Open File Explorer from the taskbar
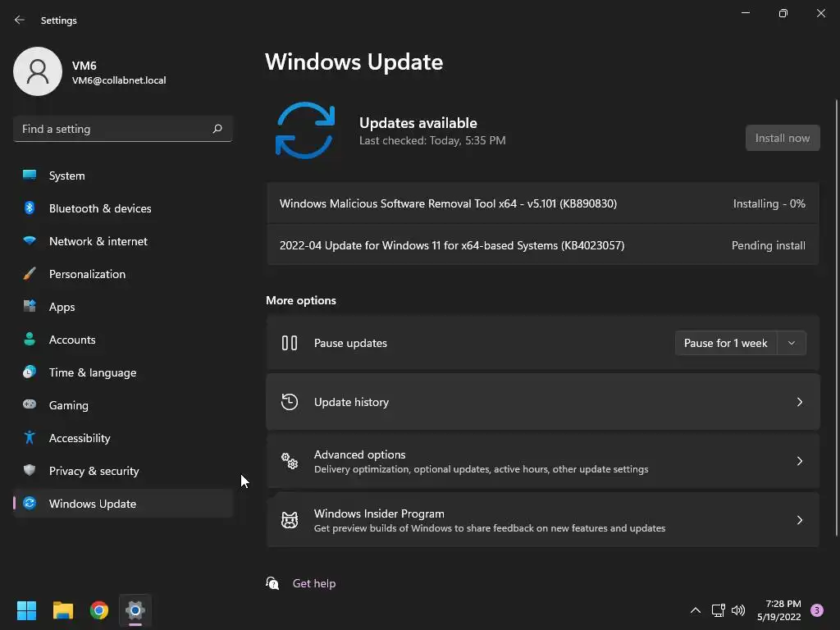 click(63, 610)
